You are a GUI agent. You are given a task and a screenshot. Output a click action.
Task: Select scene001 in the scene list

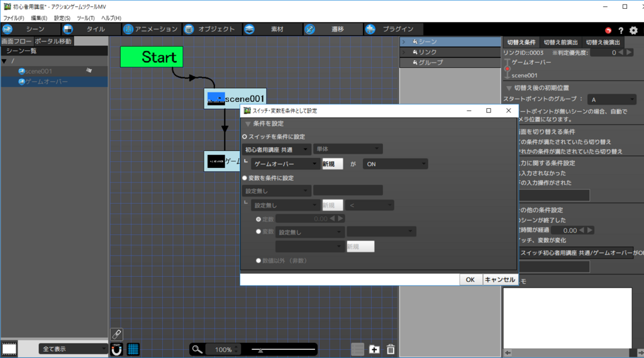coord(54,71)
